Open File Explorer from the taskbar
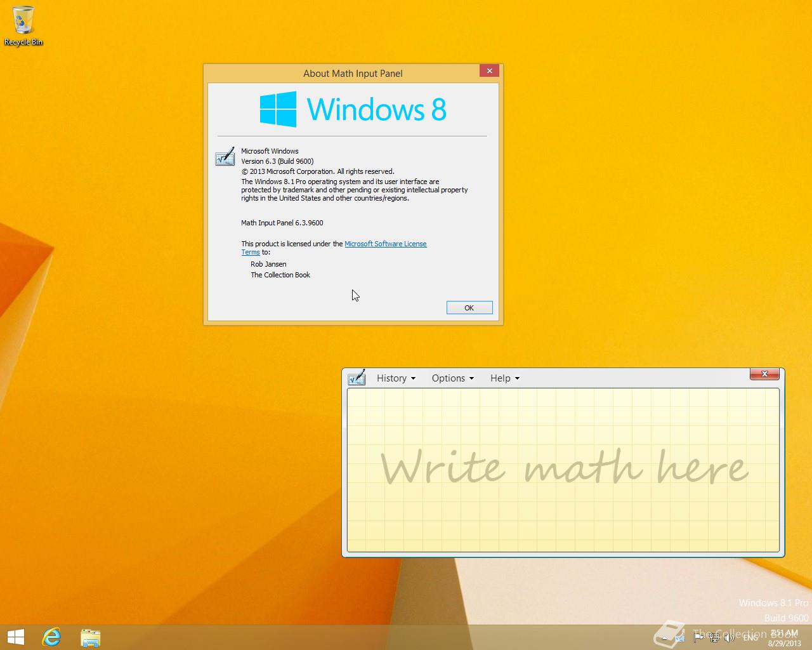The height and width of the screenshot is (650, 812). 90,637
